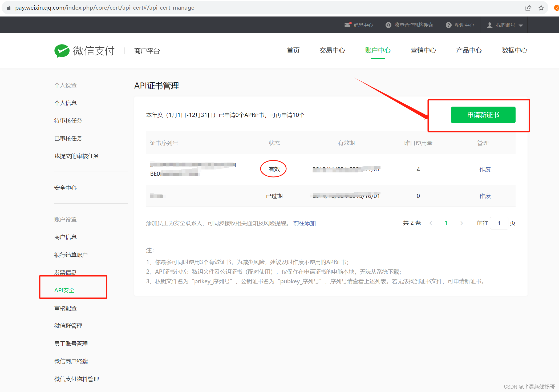Go to previous page chevron
559x392 pixels.
coord(431,223)
